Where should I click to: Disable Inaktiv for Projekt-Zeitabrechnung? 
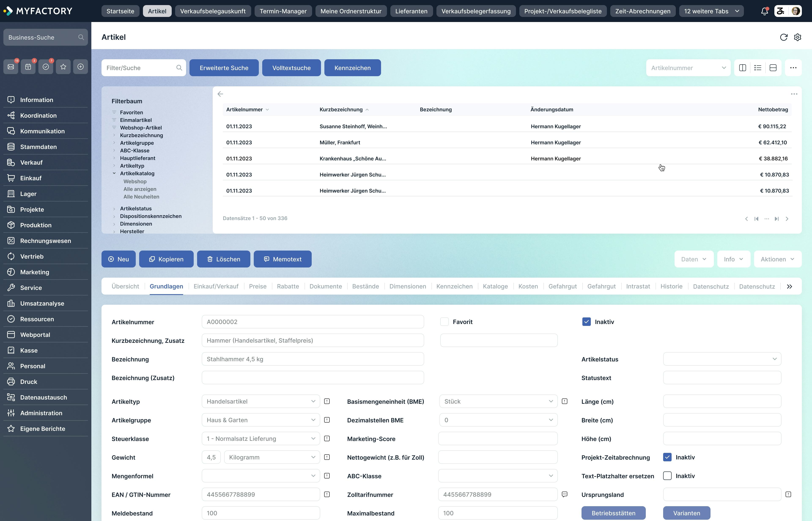[x=667, y=457]
